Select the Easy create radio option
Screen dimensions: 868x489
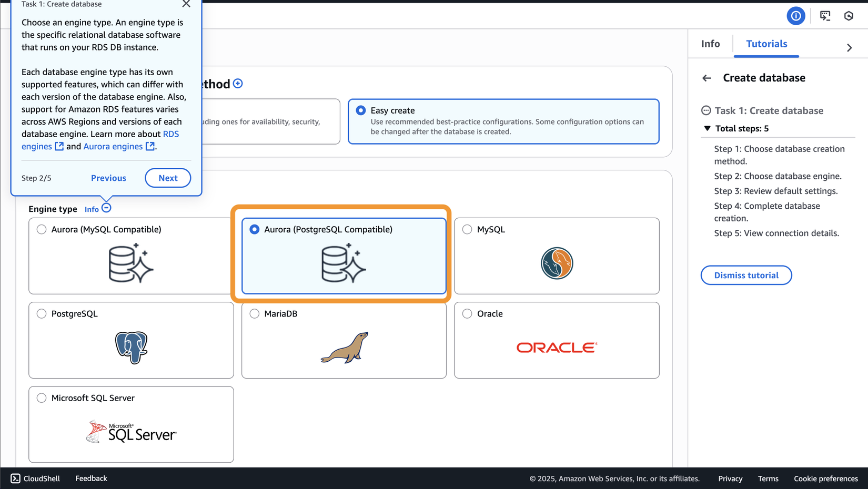[360, 110]
